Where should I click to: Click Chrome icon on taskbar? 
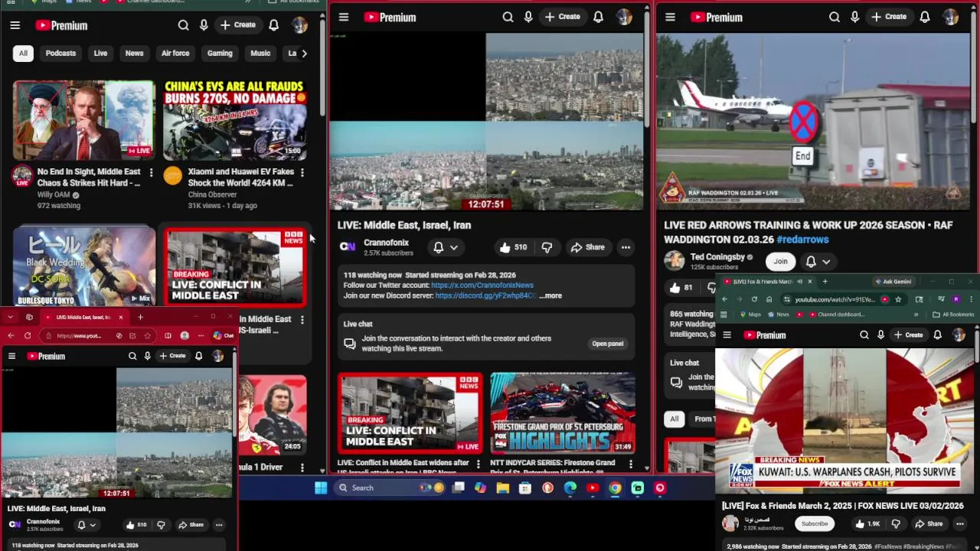coord(615,487)
